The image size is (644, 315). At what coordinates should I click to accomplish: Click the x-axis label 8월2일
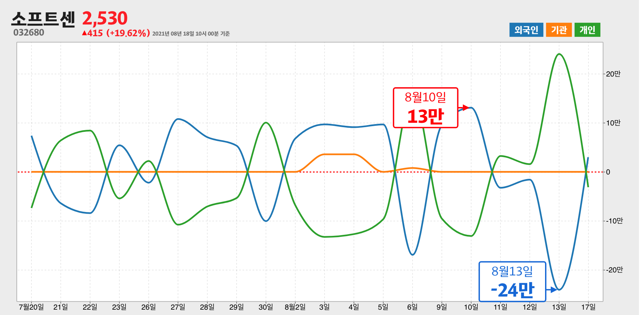pyautogui.click(x=295, y=307)
